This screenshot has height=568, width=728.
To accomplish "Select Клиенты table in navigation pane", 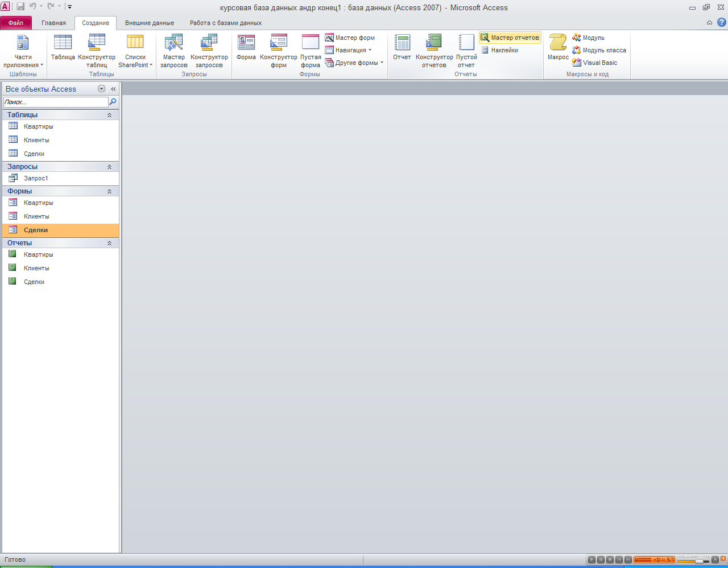I will (60, 140).
